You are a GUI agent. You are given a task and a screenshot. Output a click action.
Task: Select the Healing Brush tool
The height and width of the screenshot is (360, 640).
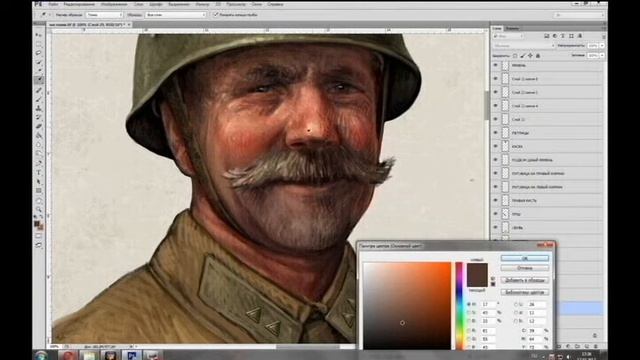click(x=39, y=90)
